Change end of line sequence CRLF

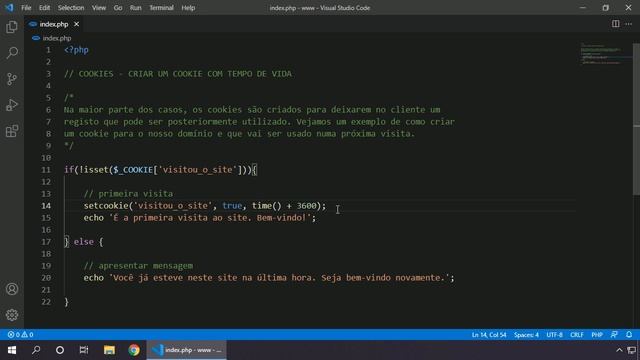coord(577,335)
